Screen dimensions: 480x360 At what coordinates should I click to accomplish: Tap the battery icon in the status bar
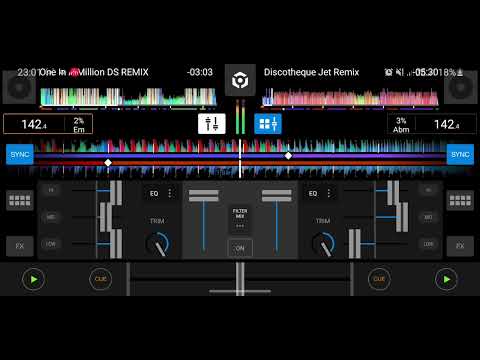pyautogui.click(x=460, y=72)
